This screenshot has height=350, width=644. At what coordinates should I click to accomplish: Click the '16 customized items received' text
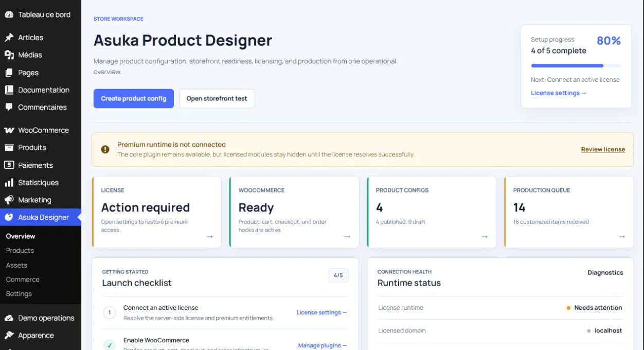point(551,222)
